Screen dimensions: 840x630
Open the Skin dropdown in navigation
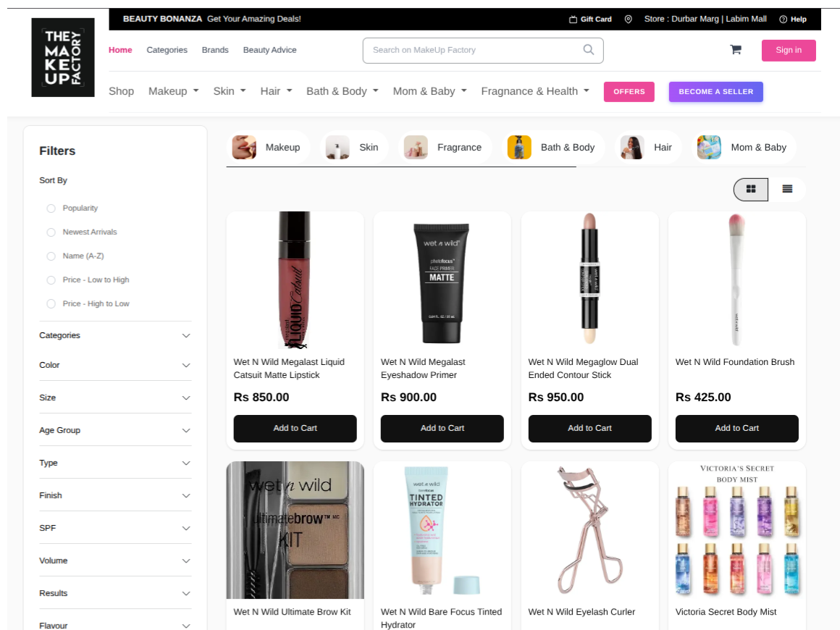pyautogui.click(x=230, y=92)
